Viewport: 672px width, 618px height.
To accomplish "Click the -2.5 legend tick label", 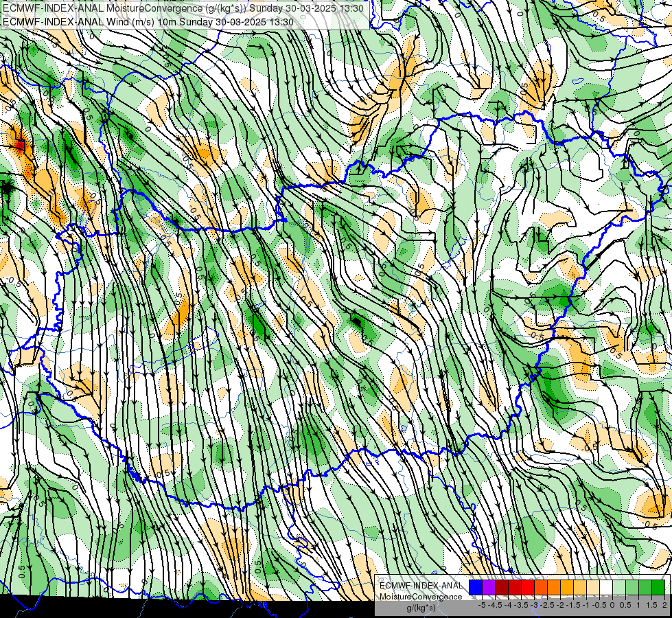I will click(x=547, y=605).
